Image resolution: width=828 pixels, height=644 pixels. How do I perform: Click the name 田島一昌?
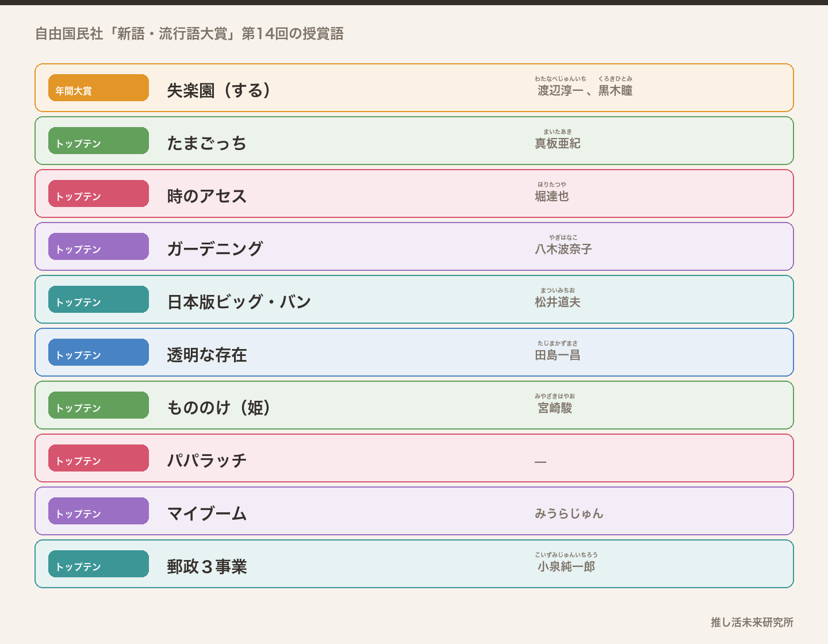558,355
